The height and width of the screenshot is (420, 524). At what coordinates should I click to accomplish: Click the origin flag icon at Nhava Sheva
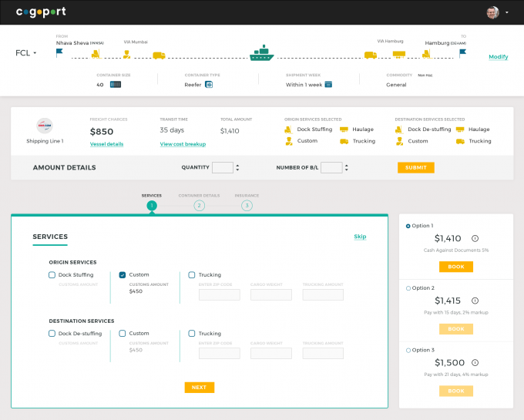[x=59, y=52]
